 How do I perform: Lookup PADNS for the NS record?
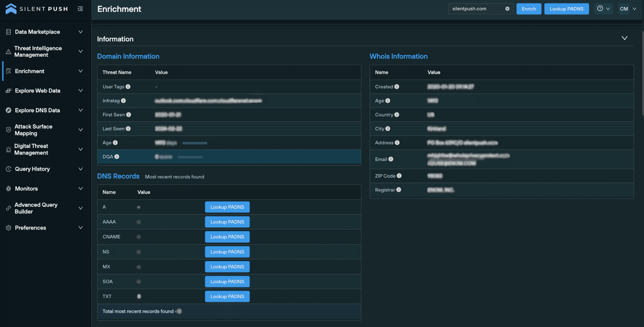[227, 252]
